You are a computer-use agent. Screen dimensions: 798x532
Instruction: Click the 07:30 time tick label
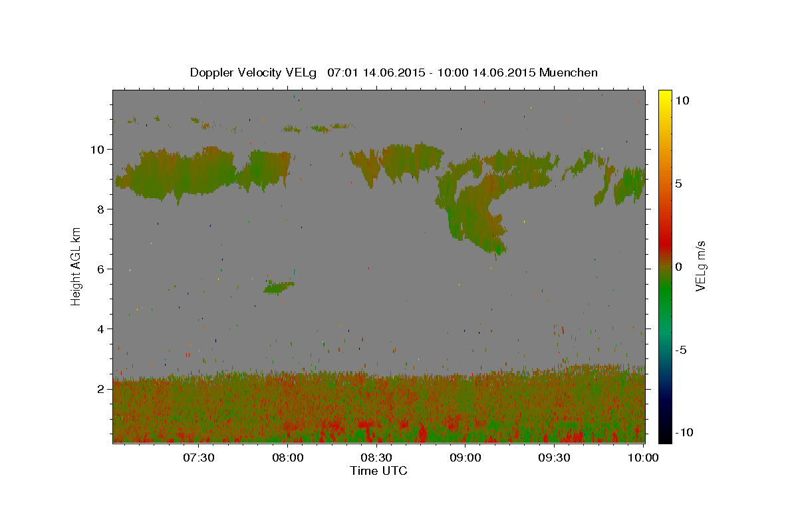pyautogui.click(x=199, y=458)
